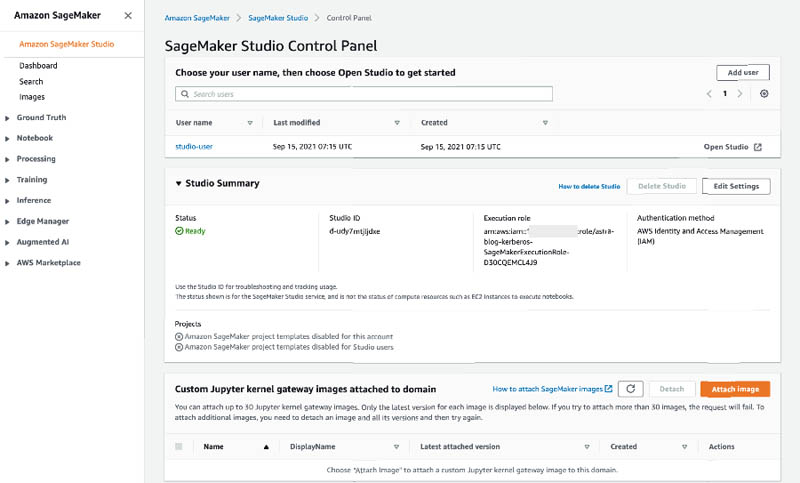Image resolution: width=800 pixels, height=483 pixels.
Task: Click page number 1 in user pagination
Action: click(x=724, y=94)
